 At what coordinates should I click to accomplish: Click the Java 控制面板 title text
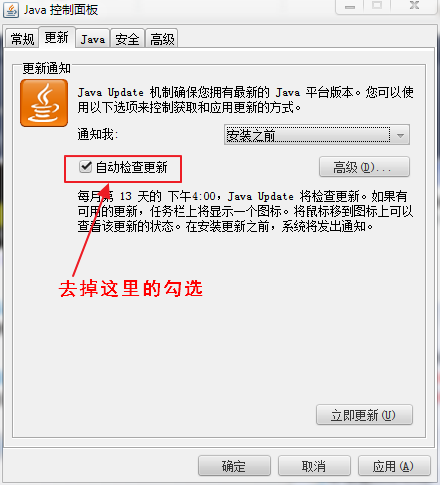[61, 10]
